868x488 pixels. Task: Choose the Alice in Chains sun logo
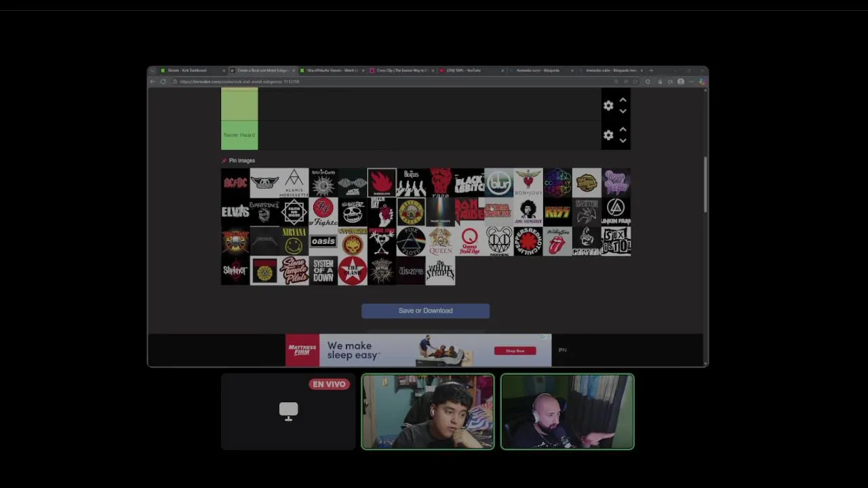[323, 183]
